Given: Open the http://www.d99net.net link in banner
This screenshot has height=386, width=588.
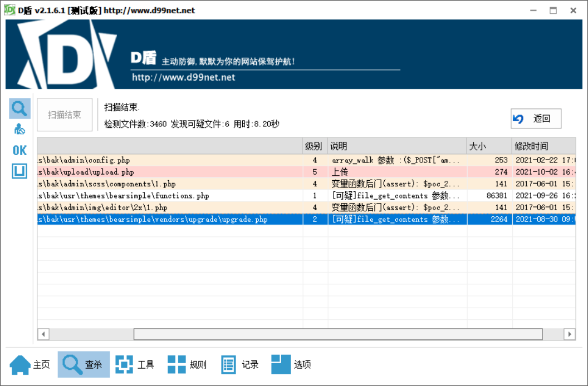Looking at the screenshot, I should click(183, 77).
